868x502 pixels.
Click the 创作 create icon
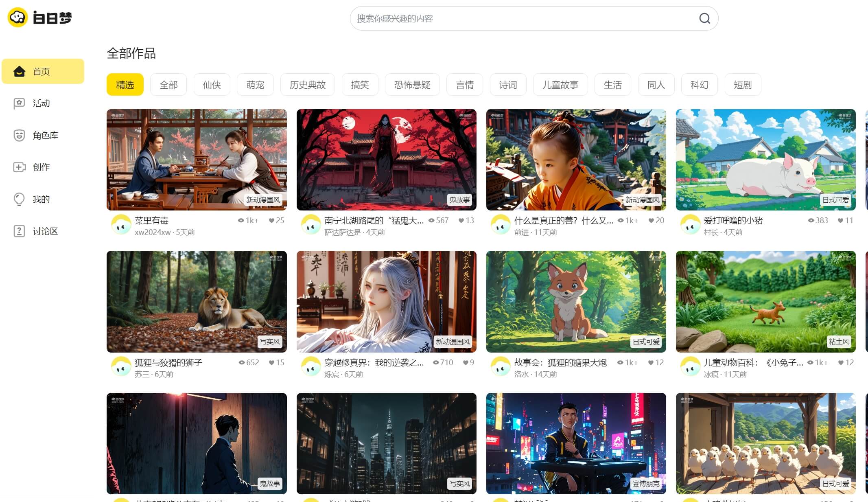coord(19,167)
